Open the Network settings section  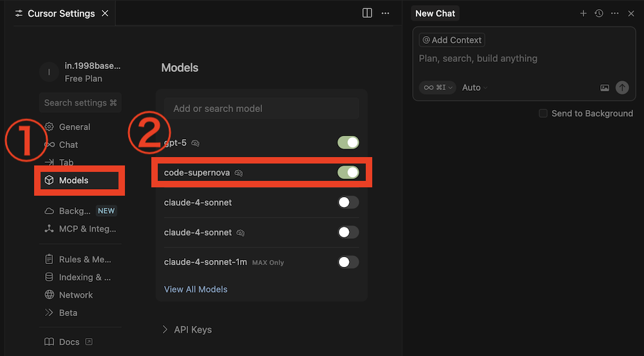(x=69, y=295)
